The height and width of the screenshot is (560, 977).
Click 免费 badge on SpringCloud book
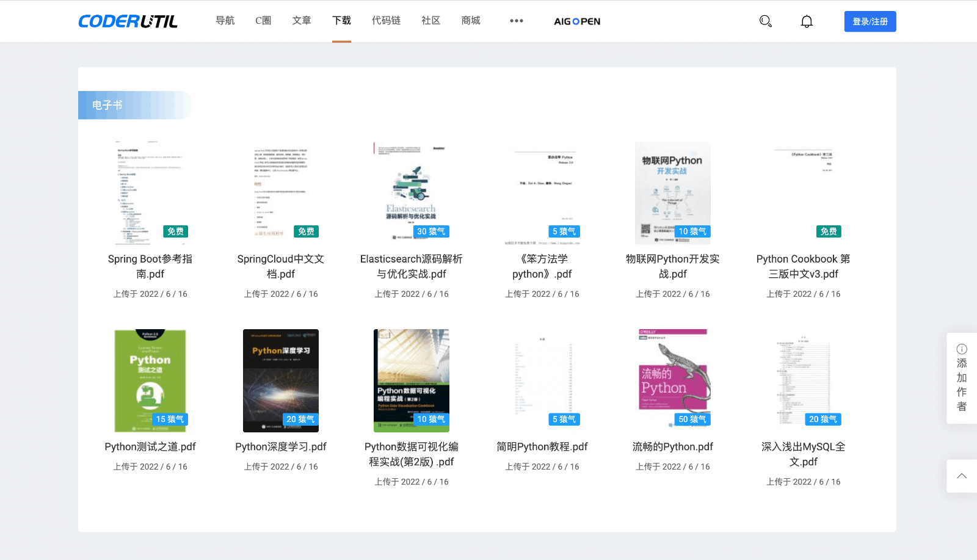tap(306, 231)
